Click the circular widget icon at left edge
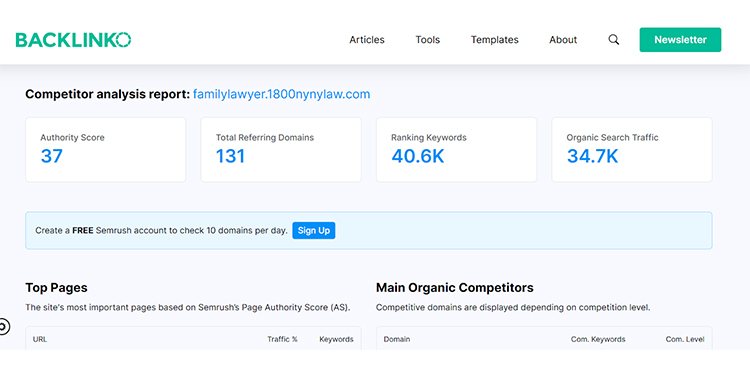Viewport: 750px width, 370px height. 4,327
